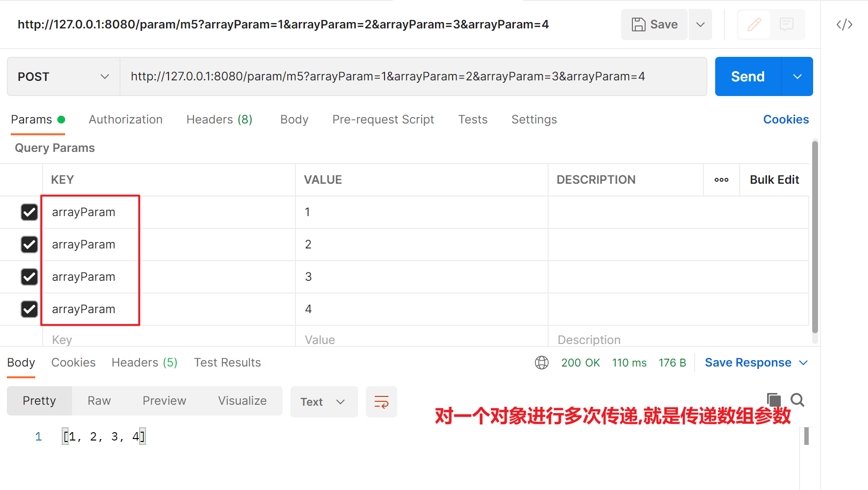Click Bulk Edit
Screen dimensions: 868x490
tap(774, 180)
